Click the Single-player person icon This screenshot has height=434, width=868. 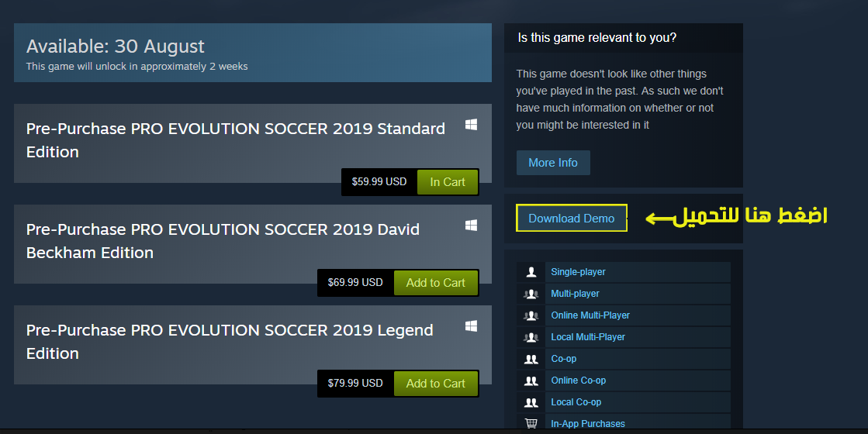(531, 272)
